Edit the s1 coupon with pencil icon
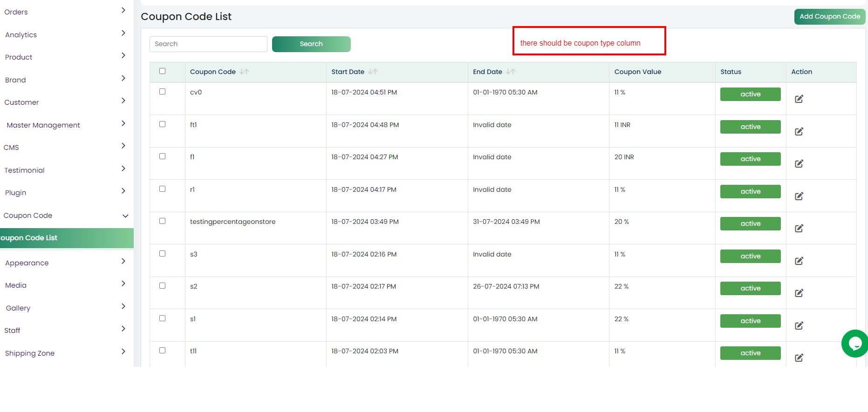 tap(799, 325)
